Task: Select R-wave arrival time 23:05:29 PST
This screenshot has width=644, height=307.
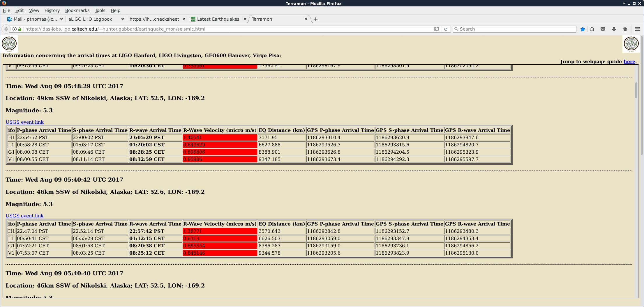Action: (147, 138)
